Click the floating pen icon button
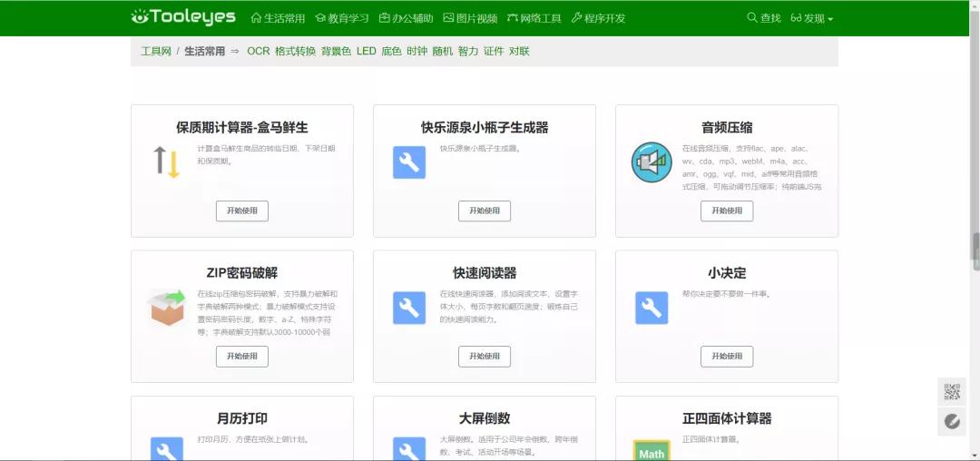 tap(952, 422)
